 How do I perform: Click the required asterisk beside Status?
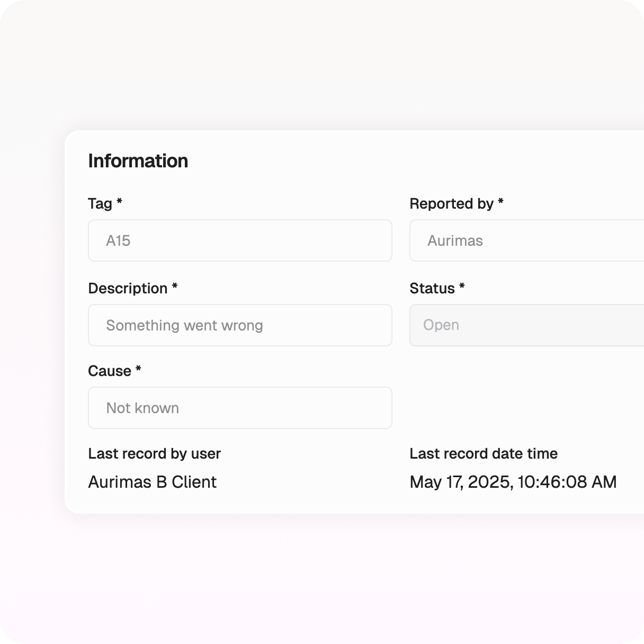(x=462, y=287)
